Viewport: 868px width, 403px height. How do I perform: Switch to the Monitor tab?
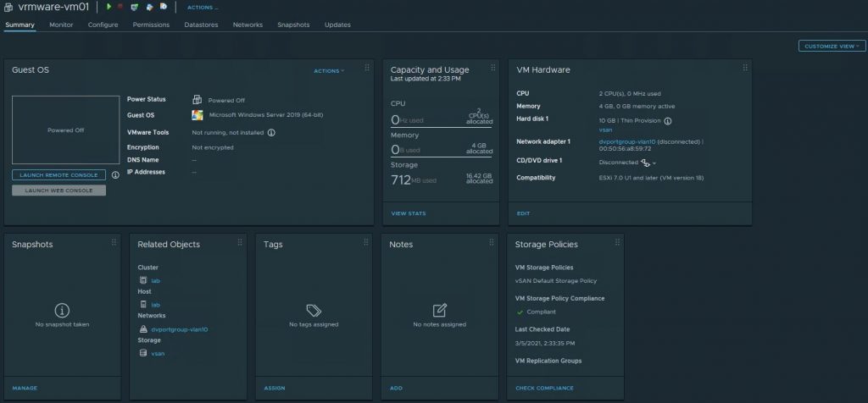[x=61, y=25]
